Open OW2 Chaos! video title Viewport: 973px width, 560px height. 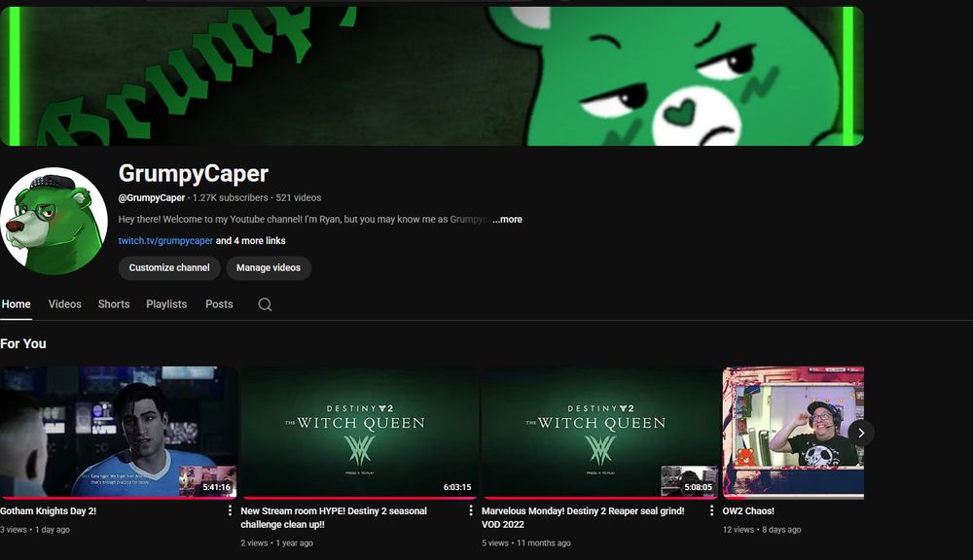(x=748, y=511)
